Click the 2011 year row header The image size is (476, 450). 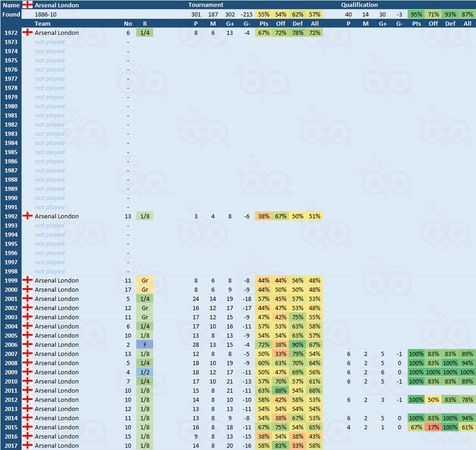[11, 391]
